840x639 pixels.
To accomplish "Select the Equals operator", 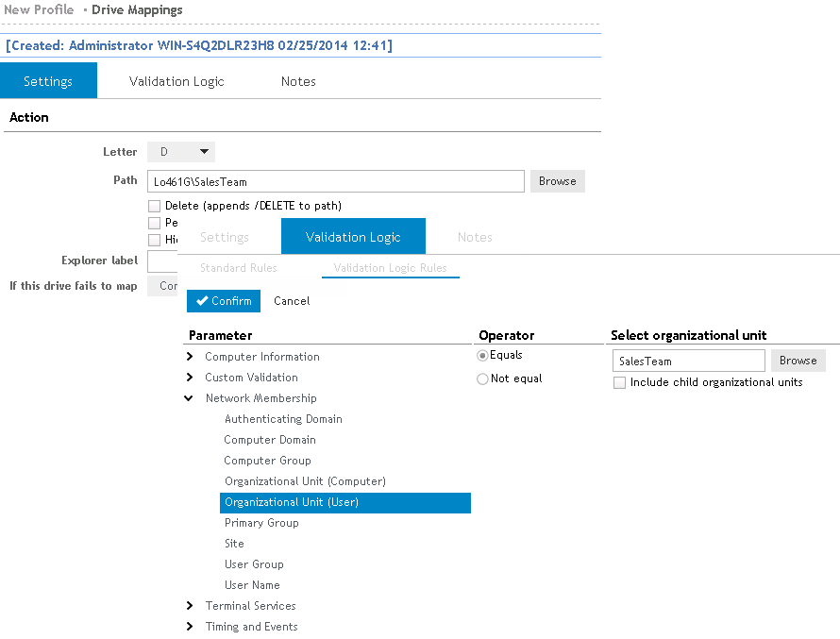I will (483, 356).
